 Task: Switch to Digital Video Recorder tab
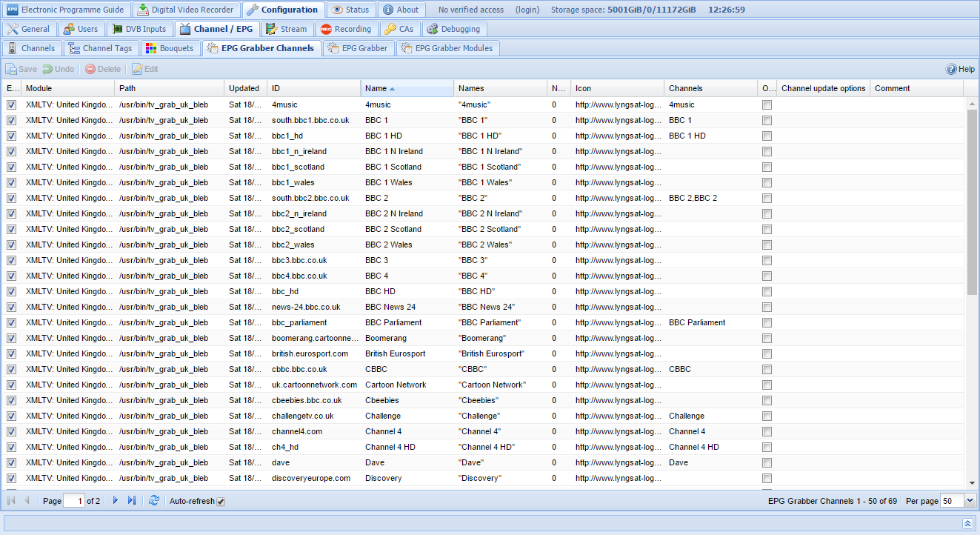187,10
